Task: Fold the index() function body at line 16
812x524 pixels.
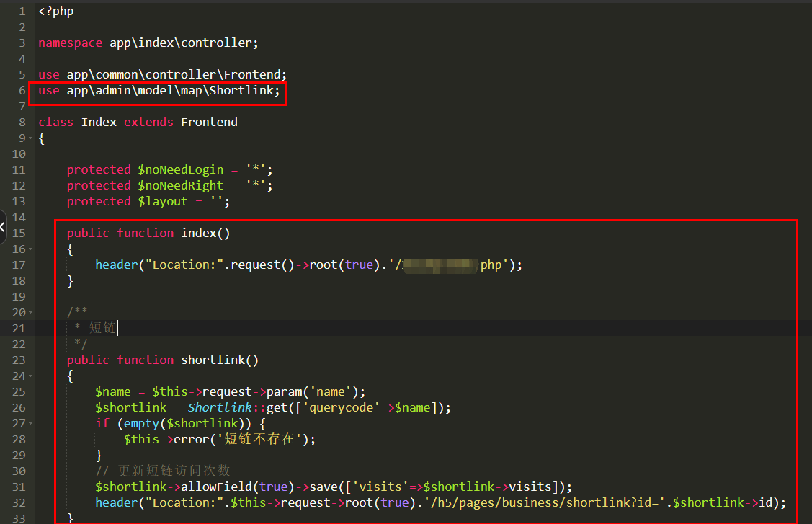Action: [x=30, y=249]
